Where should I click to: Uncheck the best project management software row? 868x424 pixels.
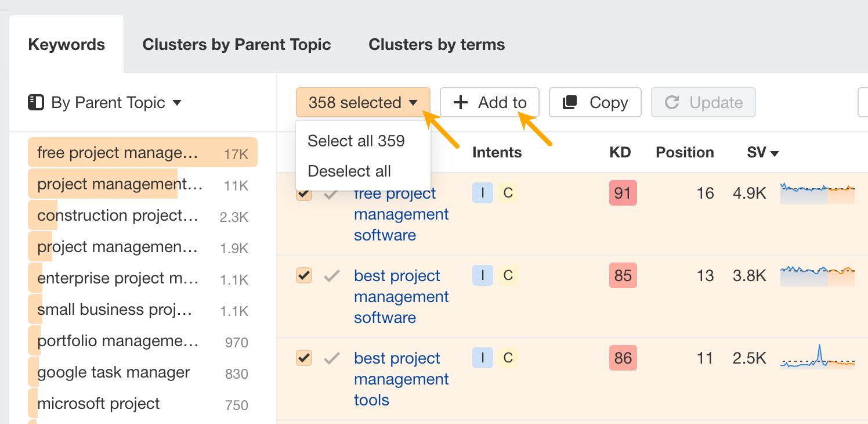(x=303, y=275)
